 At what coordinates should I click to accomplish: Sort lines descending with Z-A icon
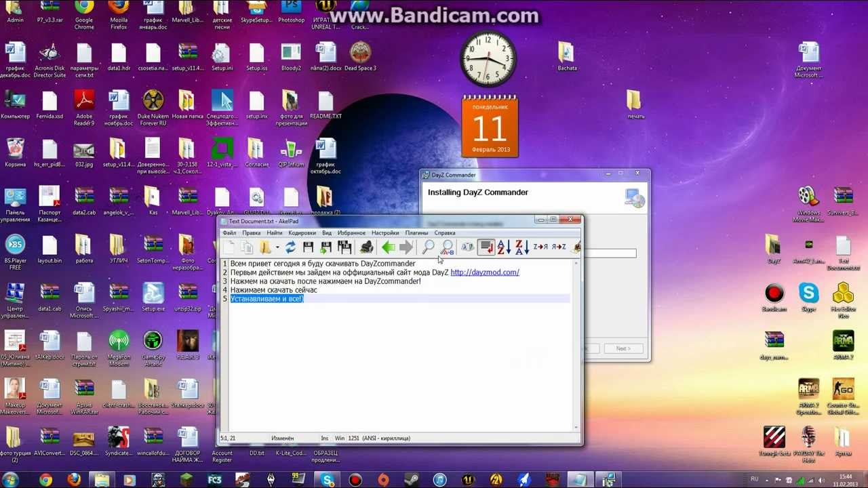pos(521,247)
